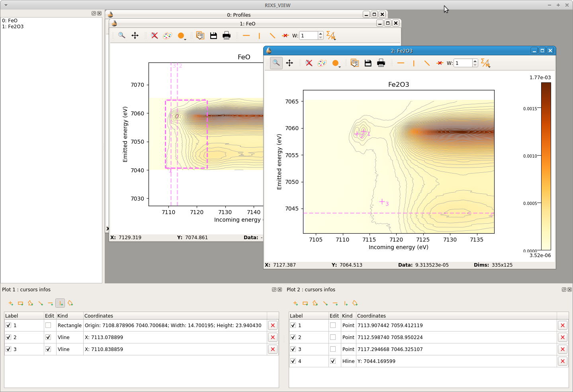This screenshot has width=573, height=392.
Task: Add rectangle cursor in Plot 1 panel
Action: pyautogui.click(x=20, y=303)
